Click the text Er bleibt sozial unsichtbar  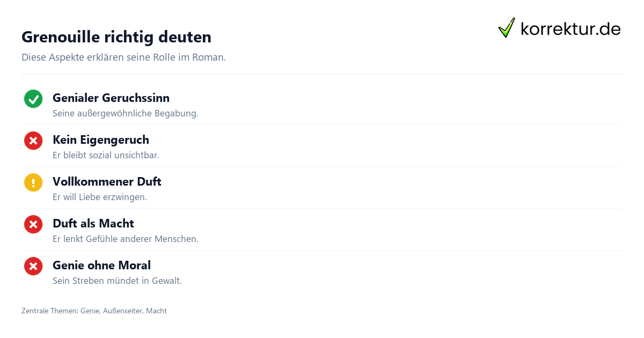point(106,156)
